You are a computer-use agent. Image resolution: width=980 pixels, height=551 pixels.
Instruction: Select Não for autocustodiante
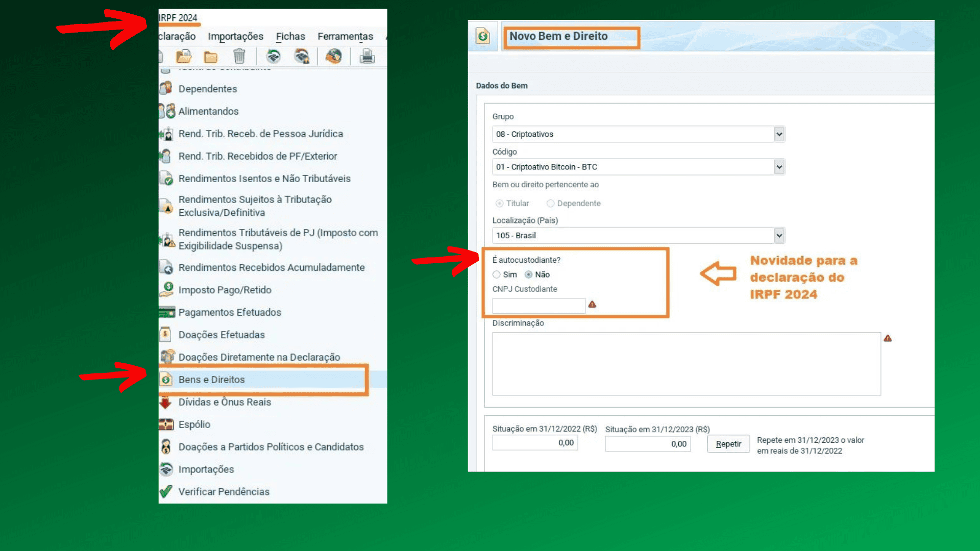(529, 274)
